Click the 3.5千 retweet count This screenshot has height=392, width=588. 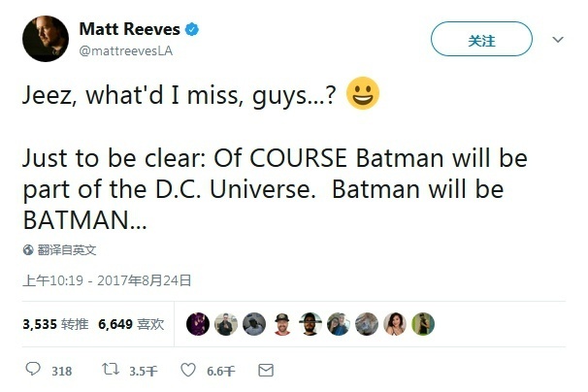(143, 370)
